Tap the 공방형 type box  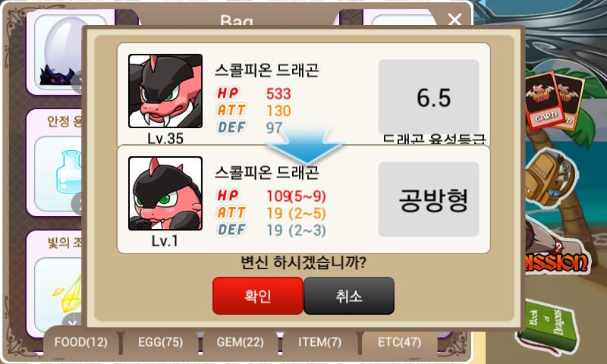click(x=429, y=199)
